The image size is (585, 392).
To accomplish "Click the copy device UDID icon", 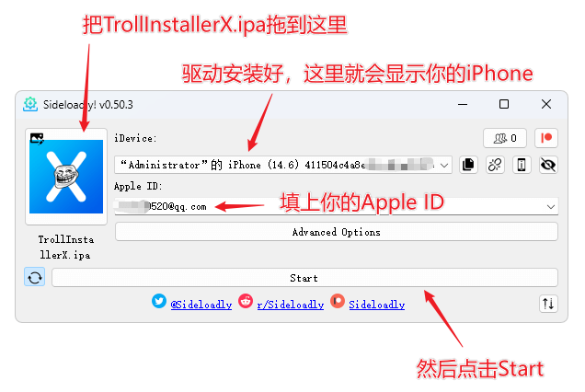I will click(x=468, y=165).
